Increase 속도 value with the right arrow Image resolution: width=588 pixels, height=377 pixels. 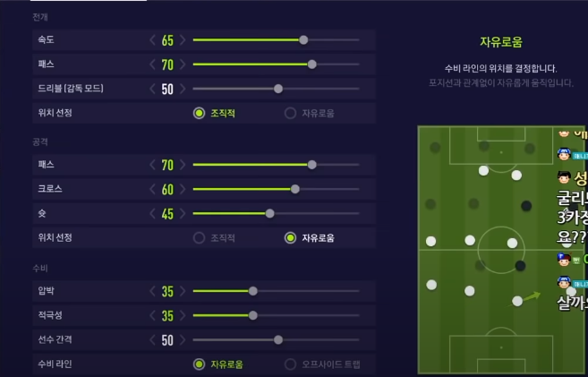(x=183, y=40)
